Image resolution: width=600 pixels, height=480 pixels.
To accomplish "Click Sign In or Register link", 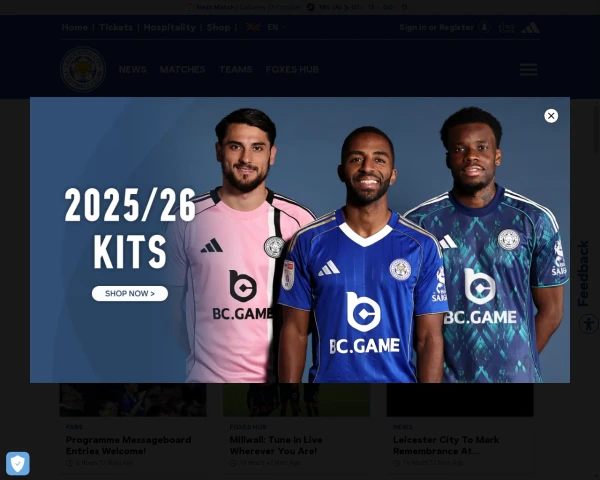I will [437, 27].
